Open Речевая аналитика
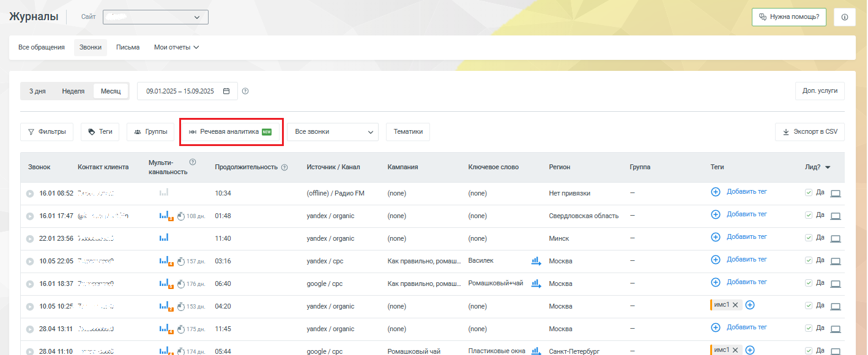The height and width of the screenshot is (355, 868). coord(231,132)
